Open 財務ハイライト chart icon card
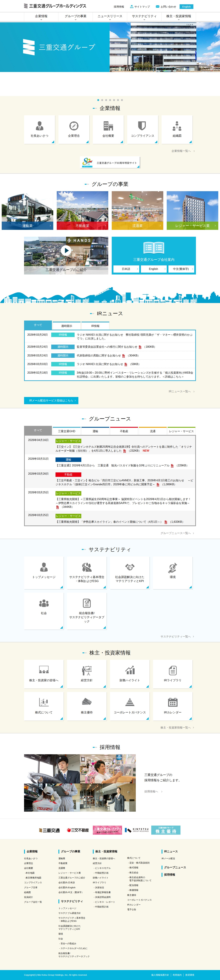Screen dimensions: 220x980 130,674
